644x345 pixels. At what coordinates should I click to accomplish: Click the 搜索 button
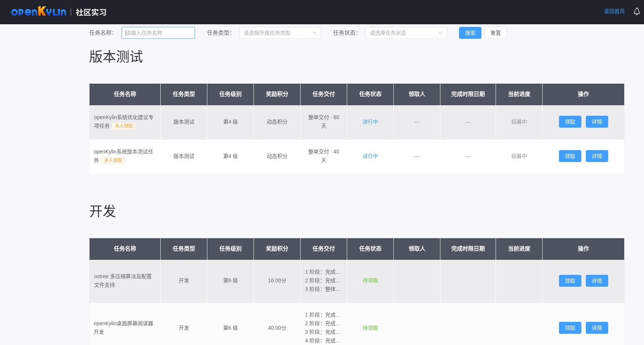470,33
